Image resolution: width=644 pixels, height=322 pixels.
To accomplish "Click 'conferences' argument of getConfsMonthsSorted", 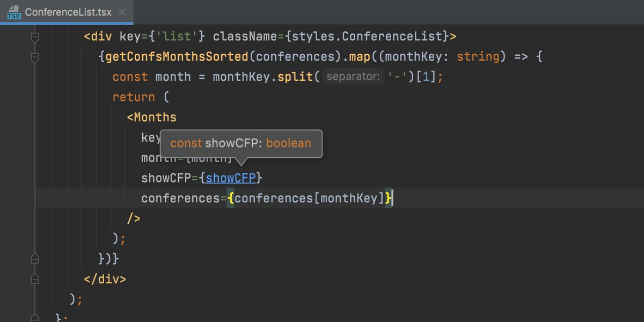I will pos(295,56).
